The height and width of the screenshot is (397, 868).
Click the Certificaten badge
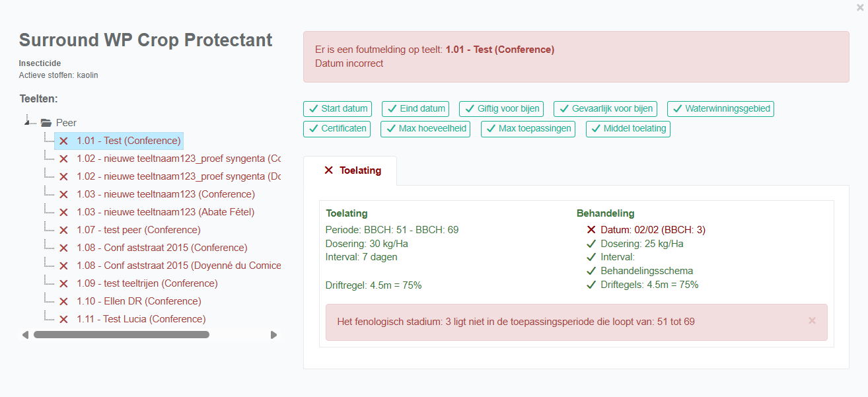(x=337, y=129)
